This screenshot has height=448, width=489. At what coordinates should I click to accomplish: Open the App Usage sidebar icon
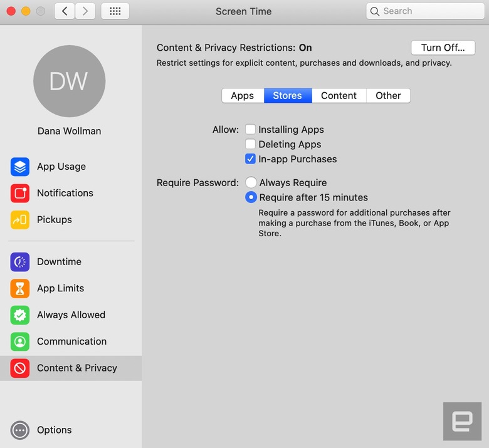click(20, 167)
